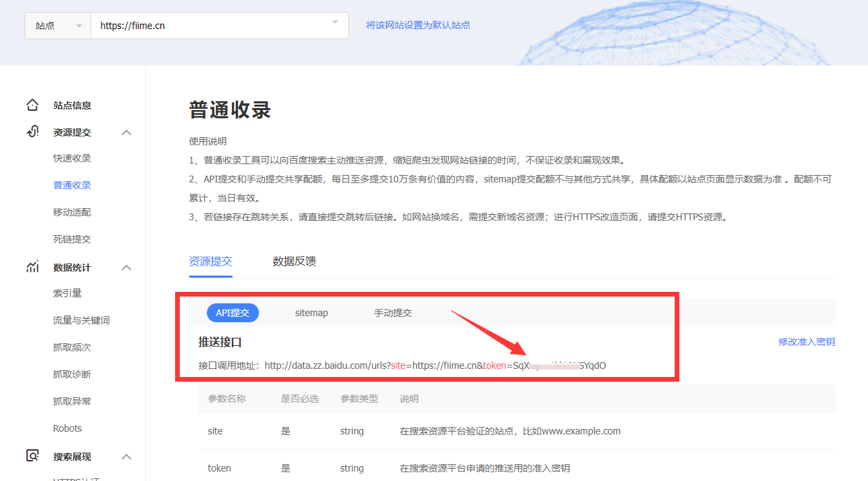
Task: Click token row description 推送用的准入密钥
Action: tap(485, 468)
